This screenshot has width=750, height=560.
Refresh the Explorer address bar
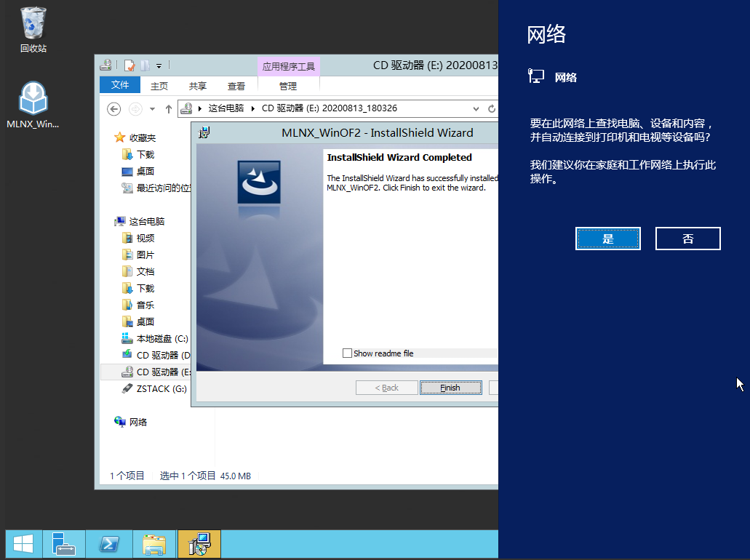pos(492,109)
